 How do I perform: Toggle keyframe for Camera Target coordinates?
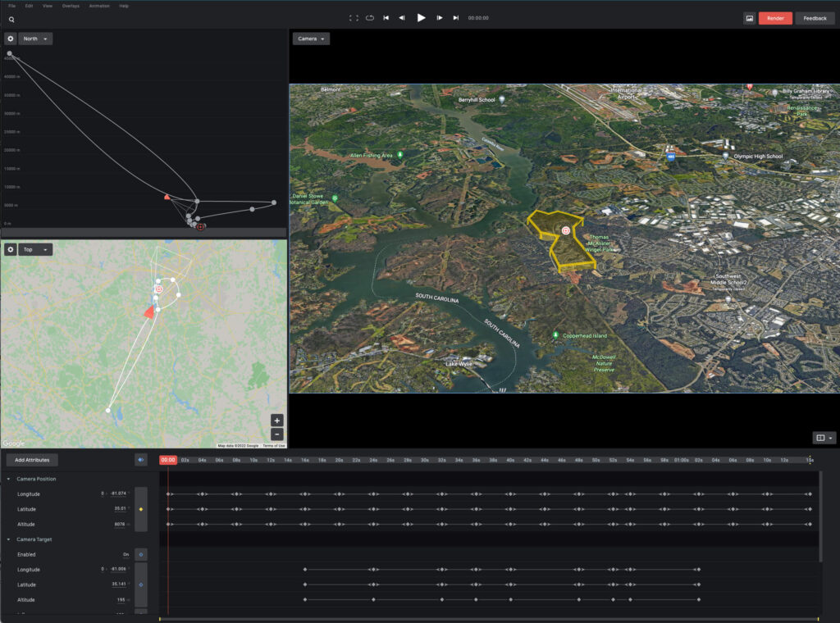point(141,584)
